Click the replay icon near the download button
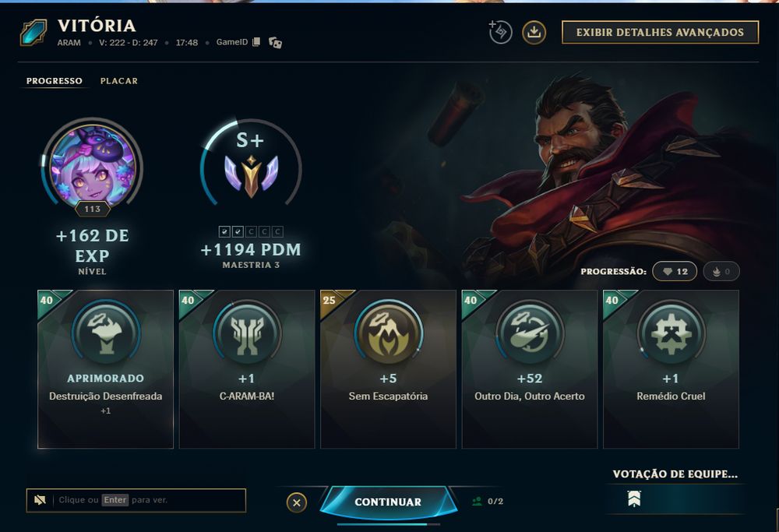This screenshot has height=532, width=779. tap(500, 32)
